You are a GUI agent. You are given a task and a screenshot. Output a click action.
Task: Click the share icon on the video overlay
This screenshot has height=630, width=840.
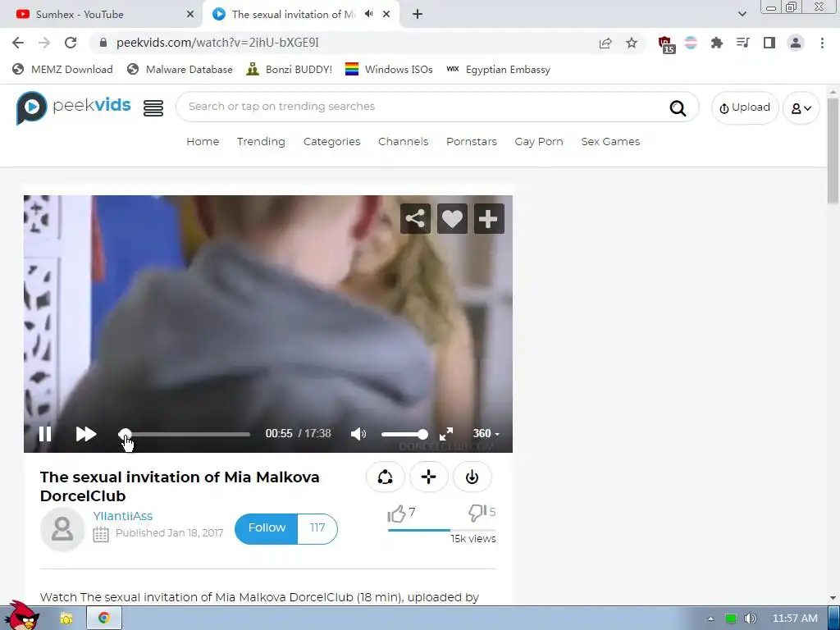(415, 218)
